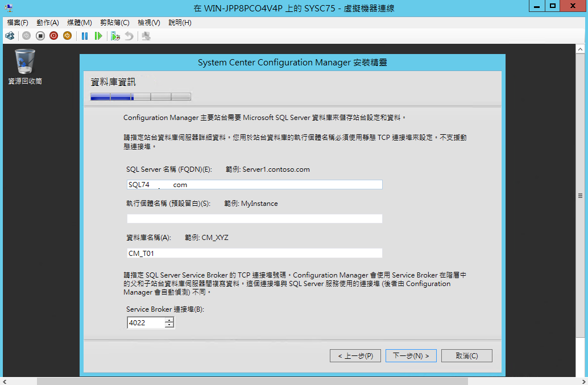This screenshot has height=385, width=588.
Task: Click the '範例: MyInstance' example text
Action: (x=251, y=204)
